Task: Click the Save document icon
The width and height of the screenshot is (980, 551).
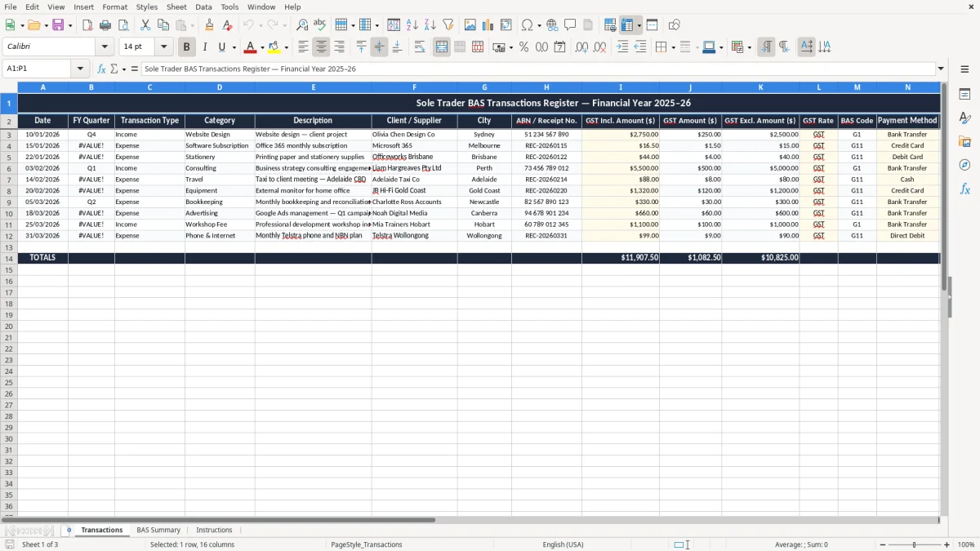Action: pos(58,25)
